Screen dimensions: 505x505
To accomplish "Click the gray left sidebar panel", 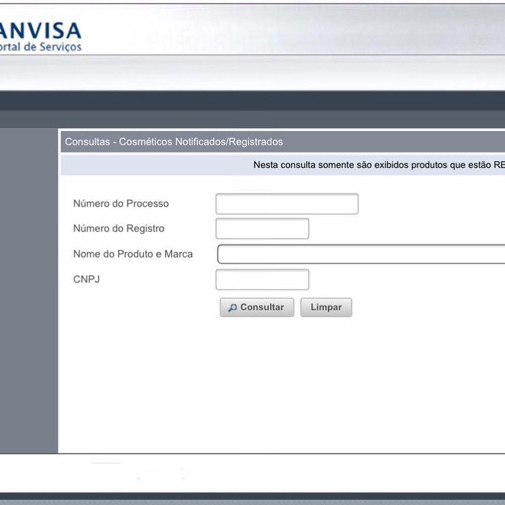I will [x=29, y=291].
